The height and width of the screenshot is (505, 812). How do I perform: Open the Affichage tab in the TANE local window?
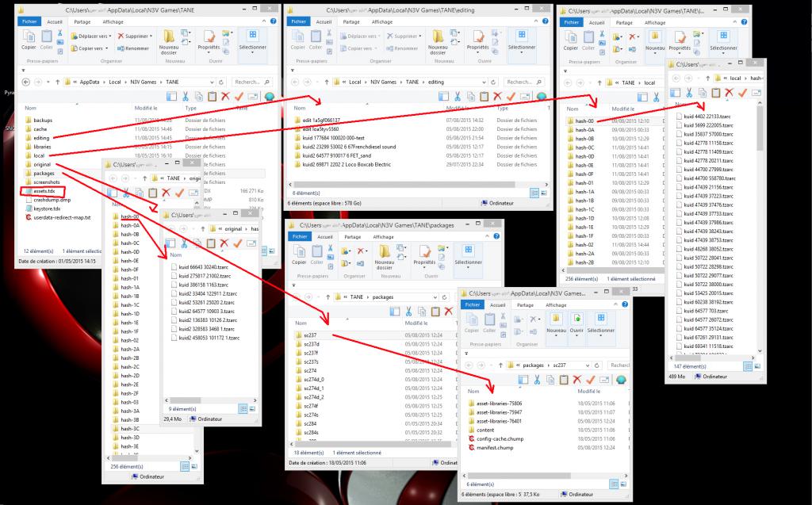pos(655,22)
